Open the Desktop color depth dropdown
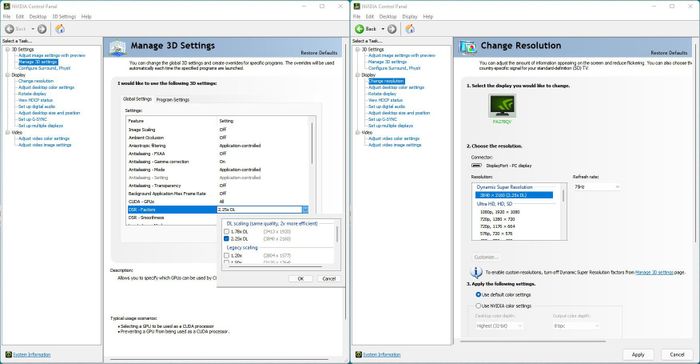Viewport: 700px width, 364px height. click(499, 326)
